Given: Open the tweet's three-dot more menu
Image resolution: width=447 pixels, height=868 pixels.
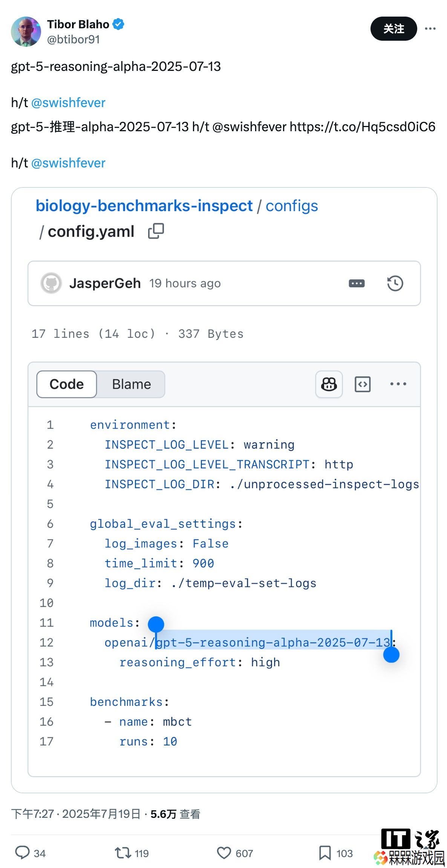Looking at the screenshot, I should click(430, 29).
